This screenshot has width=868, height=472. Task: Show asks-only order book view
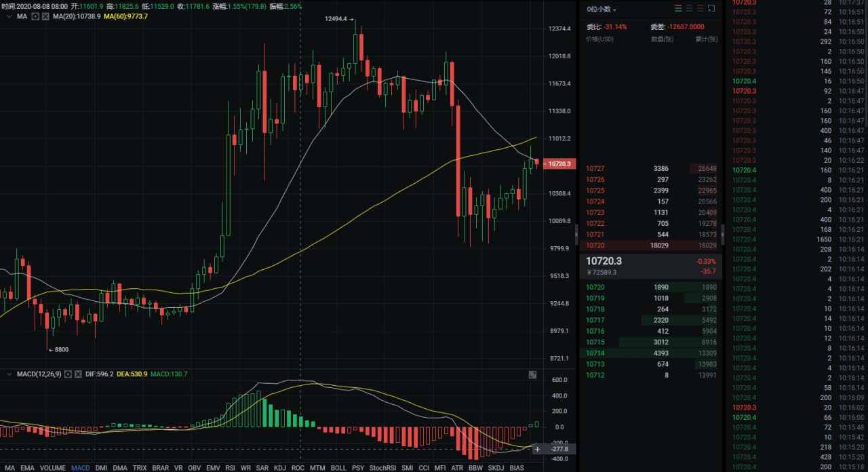[x=701, y=8]
